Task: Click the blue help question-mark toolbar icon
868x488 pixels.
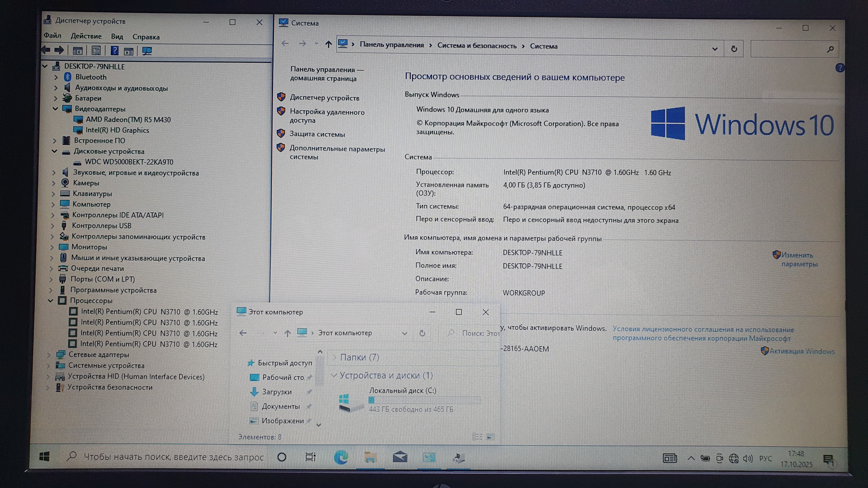Action: tap(115, 51)
